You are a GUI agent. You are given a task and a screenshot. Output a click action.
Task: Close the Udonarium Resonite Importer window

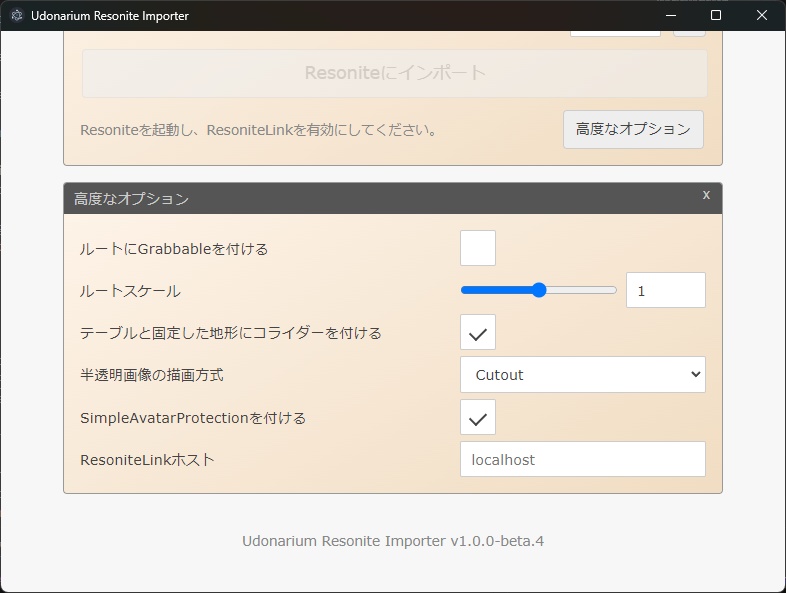(x=761, y=16)
